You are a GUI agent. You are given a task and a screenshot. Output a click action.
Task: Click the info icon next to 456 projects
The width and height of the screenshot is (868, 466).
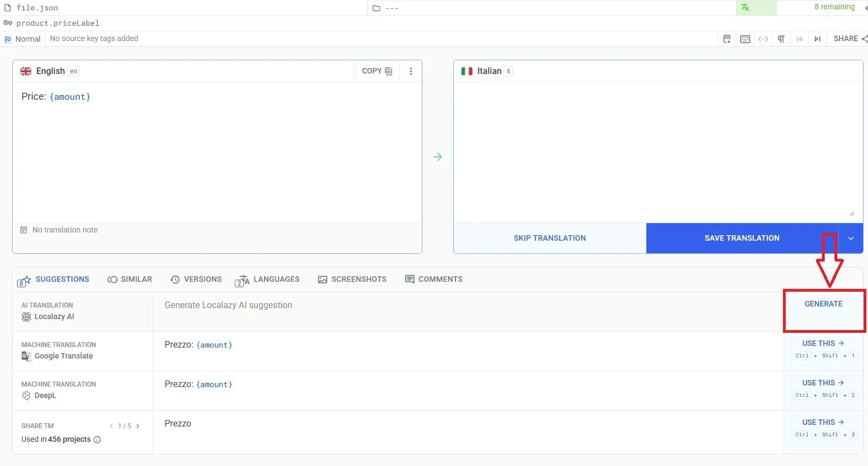[97, 440]
